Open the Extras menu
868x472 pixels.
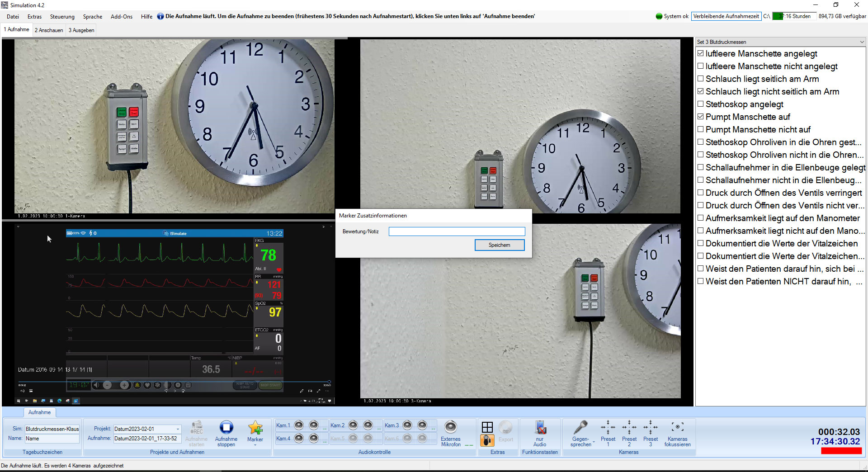tap(34, 17)
